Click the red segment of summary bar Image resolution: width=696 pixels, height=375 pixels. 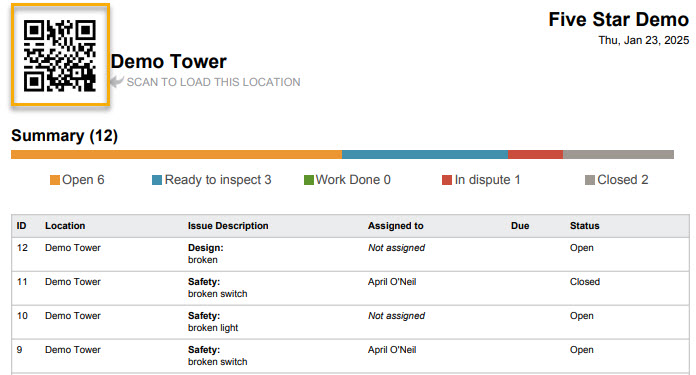click(x=535, y=154)
